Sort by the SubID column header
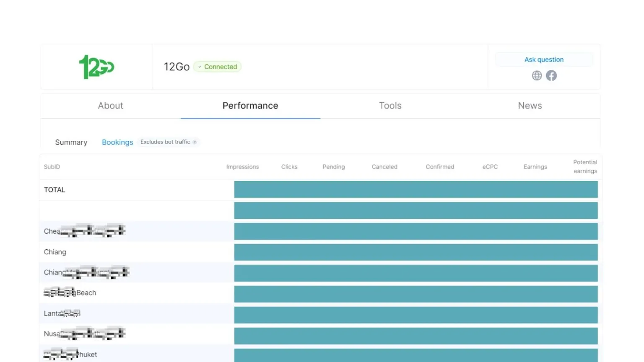The height and width of the screenshot is (362, 644). [x=52, y=167]
